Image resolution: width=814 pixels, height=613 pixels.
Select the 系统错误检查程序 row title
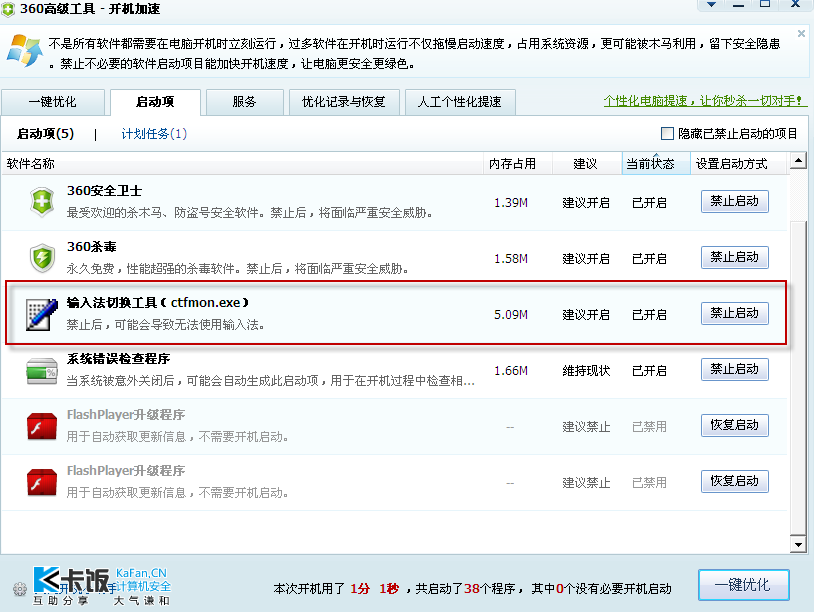pyautogui.click(x=118, y=359)
